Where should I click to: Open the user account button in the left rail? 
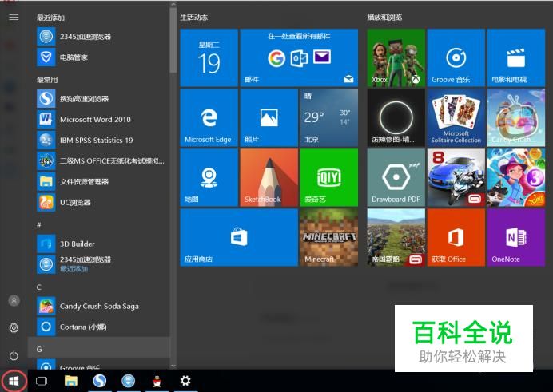(x=14, y=300)
